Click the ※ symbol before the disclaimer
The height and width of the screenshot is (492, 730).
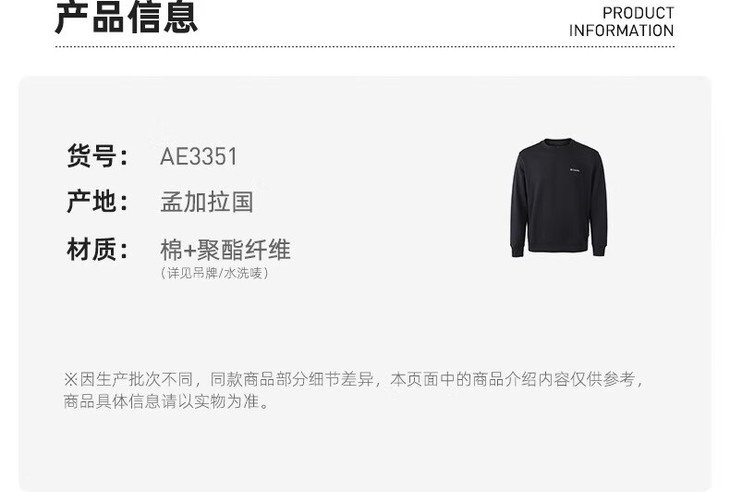[x=71, y=379]
